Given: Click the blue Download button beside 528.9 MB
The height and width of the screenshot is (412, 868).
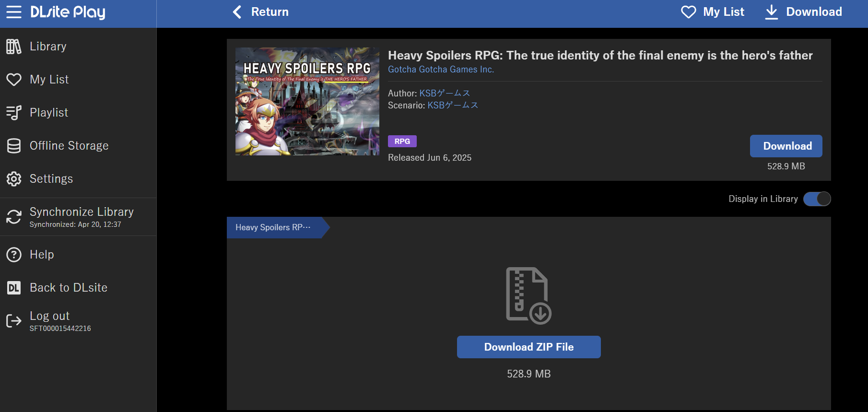Looking at the screenshot, I should tap(786, 146).
